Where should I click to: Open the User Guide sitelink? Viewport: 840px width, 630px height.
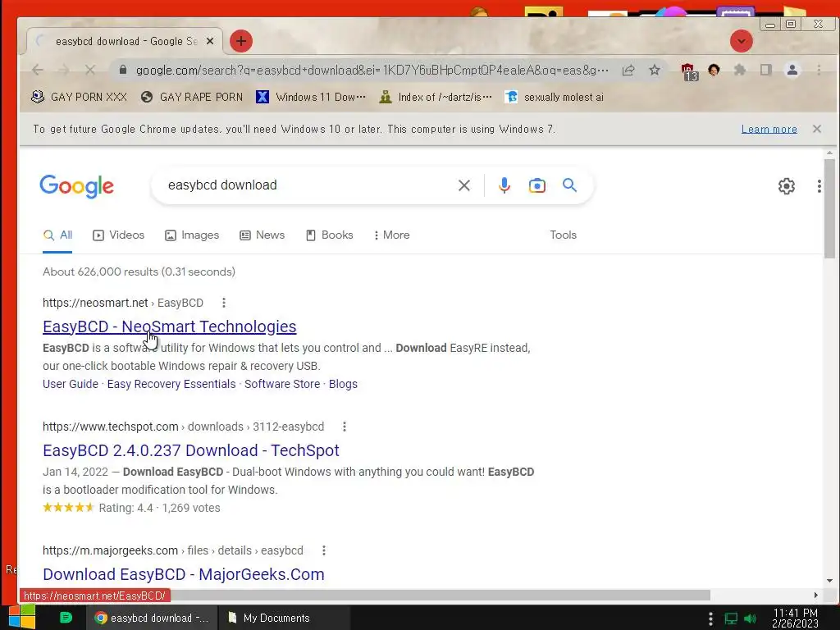[71, 384]
